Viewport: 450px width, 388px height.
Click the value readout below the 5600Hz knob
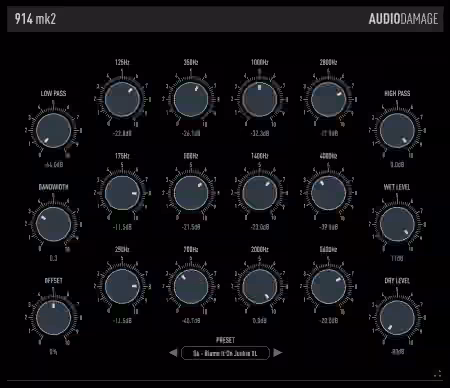pos(329,321)
